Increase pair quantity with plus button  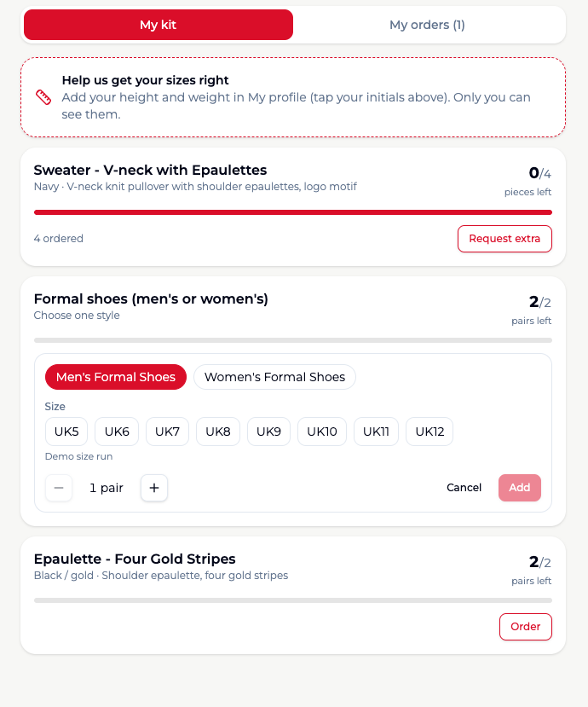tap(154, 488)
